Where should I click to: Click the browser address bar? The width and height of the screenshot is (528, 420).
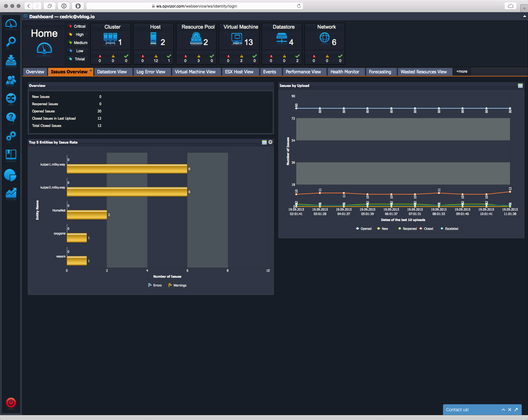195,6
